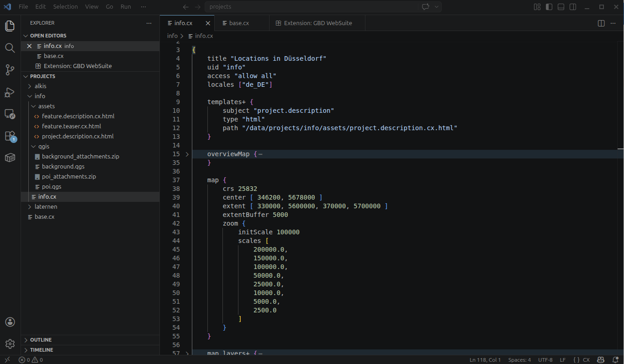Click Spaces: 4 indentation setting
Image resolution: width=624 pixels, height=364 pixels.
(x=519, y=360)
